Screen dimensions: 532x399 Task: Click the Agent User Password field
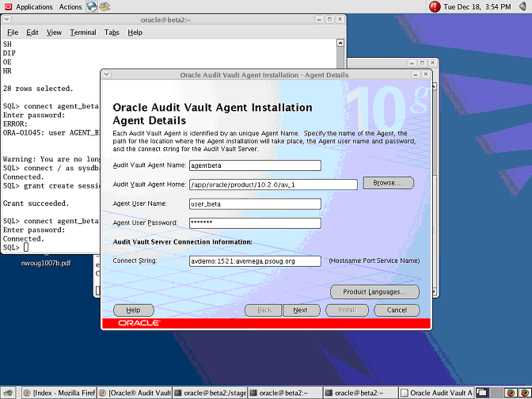coord(255,223)
